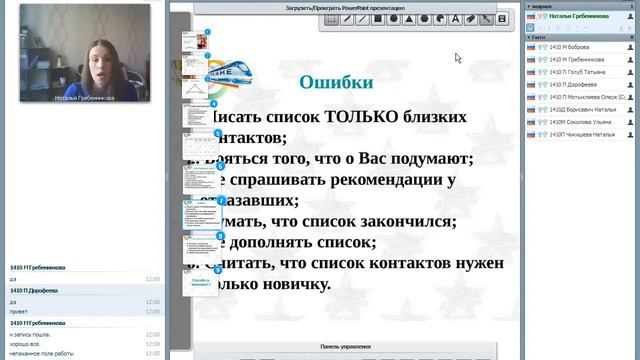Click the blue status button under the presenter name
640x360 pixels.
pos(530,28)
